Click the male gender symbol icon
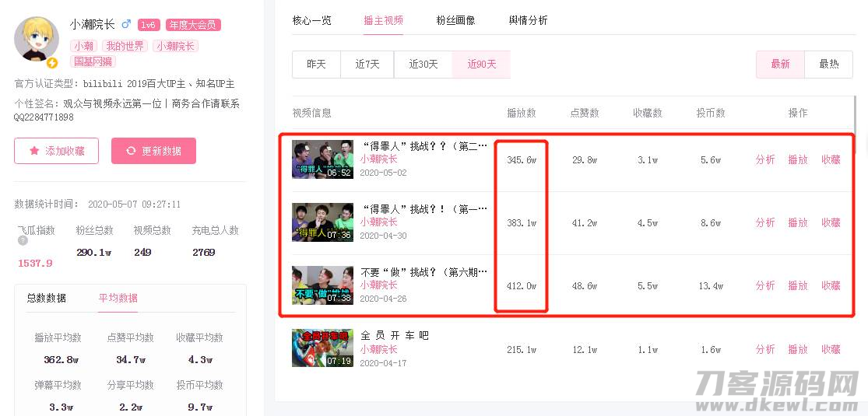 (126, 24)
